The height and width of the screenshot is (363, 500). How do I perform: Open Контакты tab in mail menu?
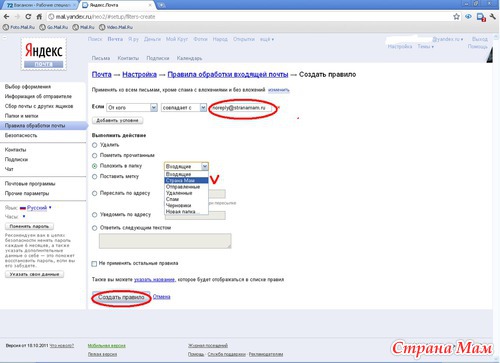pos(128,58)
